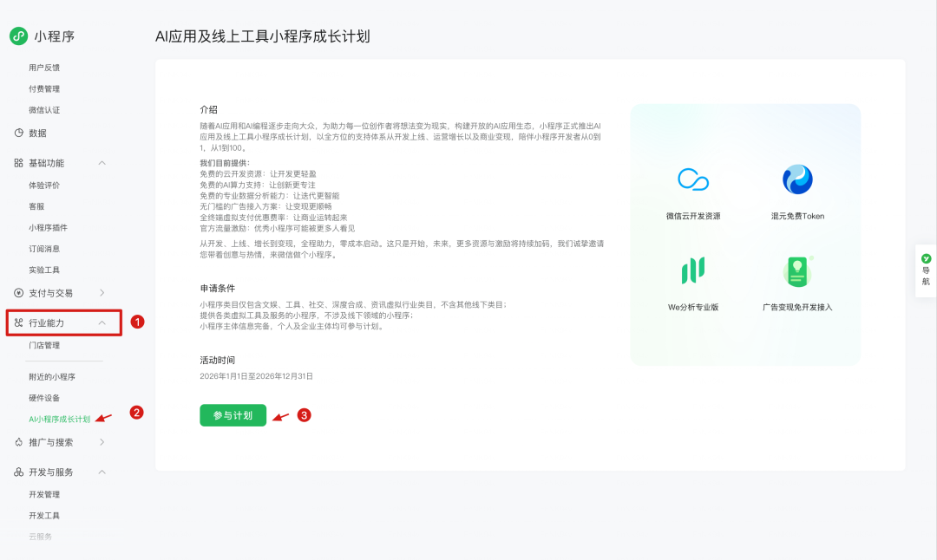Open 附近的小程序 in the sidebar
This screenshot has width=937, height=560.
click(52, 377)
